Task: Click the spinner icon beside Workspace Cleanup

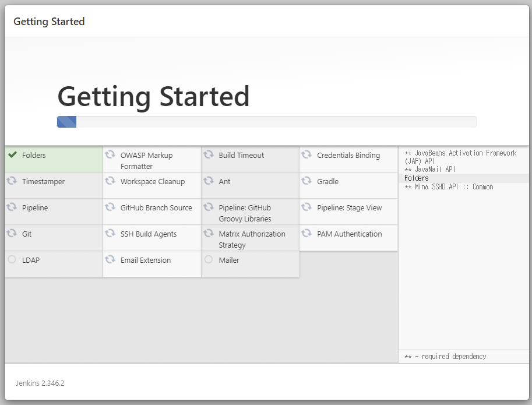Action: click(x=110, y=181)
